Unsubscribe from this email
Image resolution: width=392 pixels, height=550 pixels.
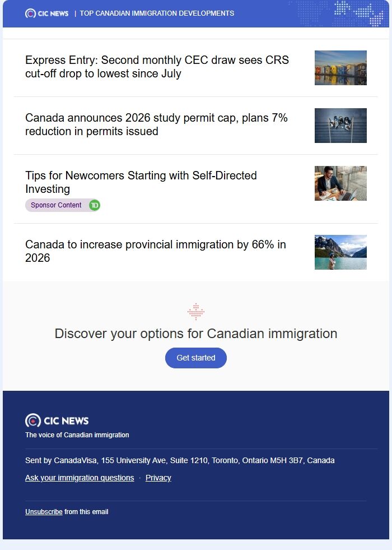click(x=44, y=511)
